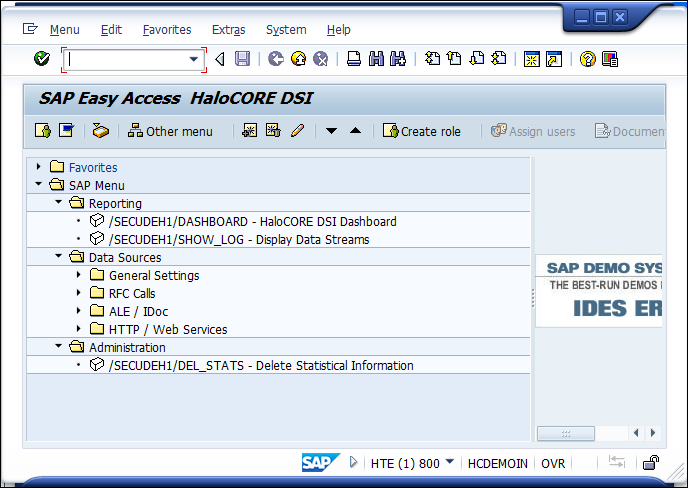Expand the ALE / IDoc folder
The image size is (688, 488).
[79, 311]
